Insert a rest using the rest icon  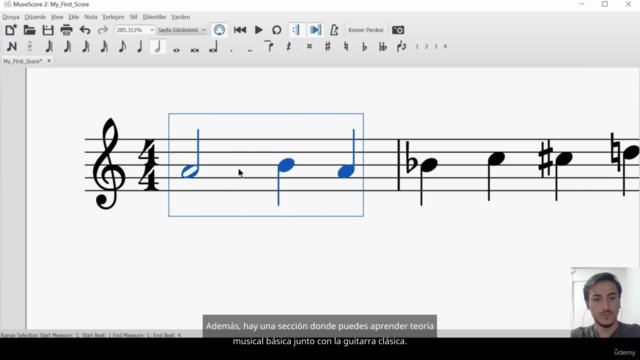pos(289,47)
